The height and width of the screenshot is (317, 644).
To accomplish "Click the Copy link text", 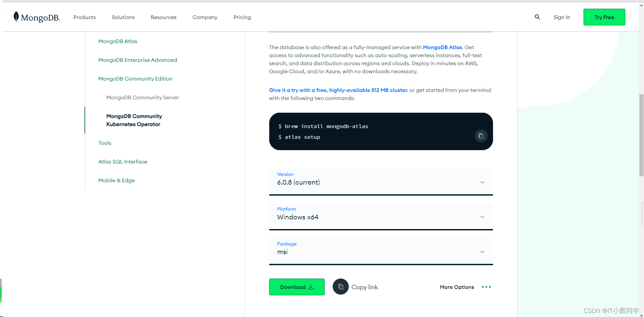I will coord(365,287).
